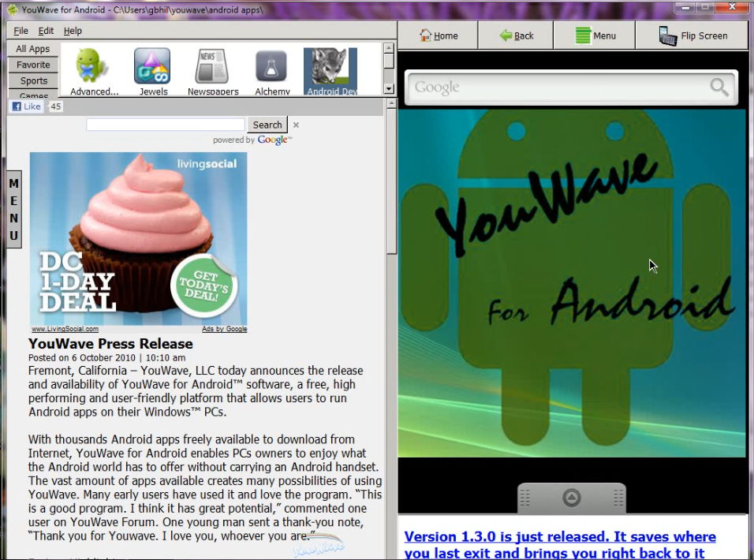Open the Newspapers app icon
Image resolution: width=754 pixels, height=560 pixels.
pos(212,72)
